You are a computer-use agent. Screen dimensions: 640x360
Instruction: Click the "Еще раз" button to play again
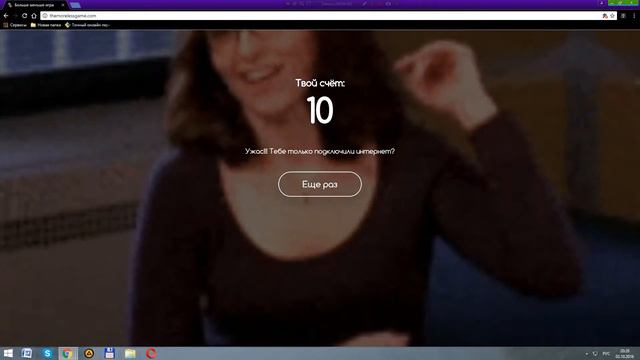point(320,184)
